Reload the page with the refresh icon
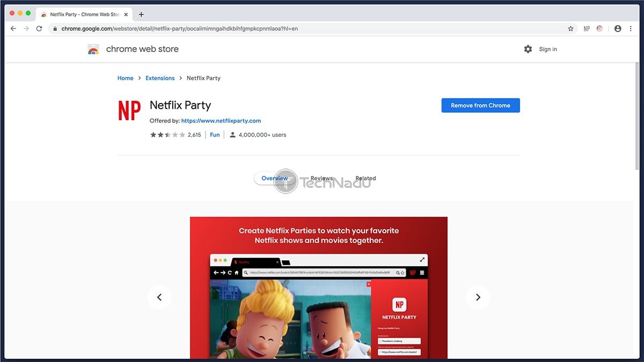 tap(39, 28)
